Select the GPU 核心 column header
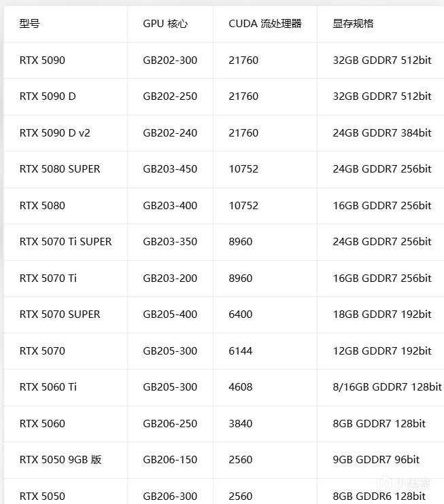Image resolution: width=444 pixels, height=504 pixels. point(165,24)
